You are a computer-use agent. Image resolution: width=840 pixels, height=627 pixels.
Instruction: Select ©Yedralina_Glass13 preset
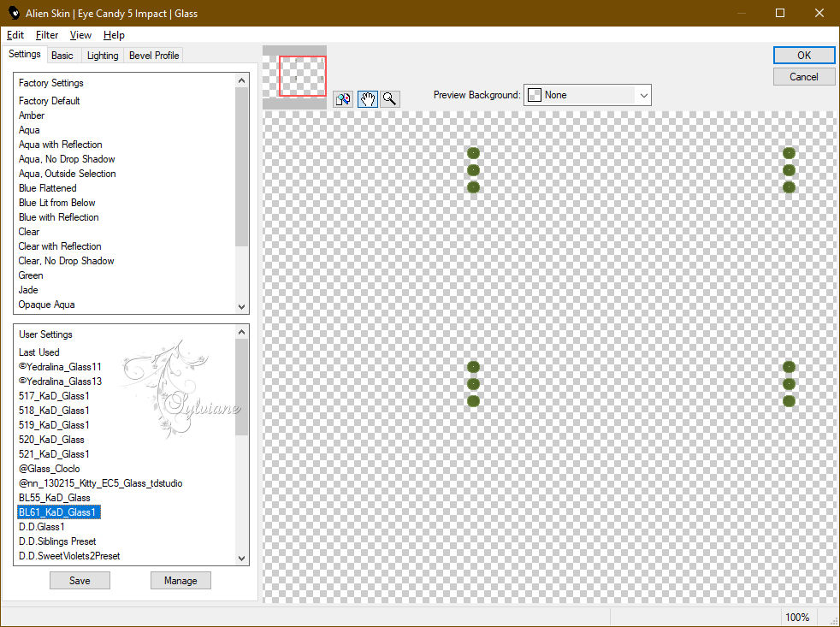(x=60, y=381)
